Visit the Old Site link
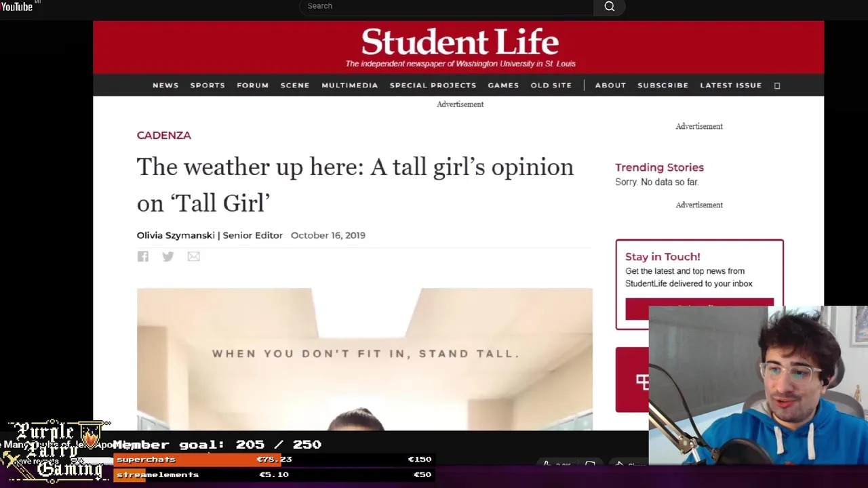Viewport: 868px width, 488px height. 551,85
